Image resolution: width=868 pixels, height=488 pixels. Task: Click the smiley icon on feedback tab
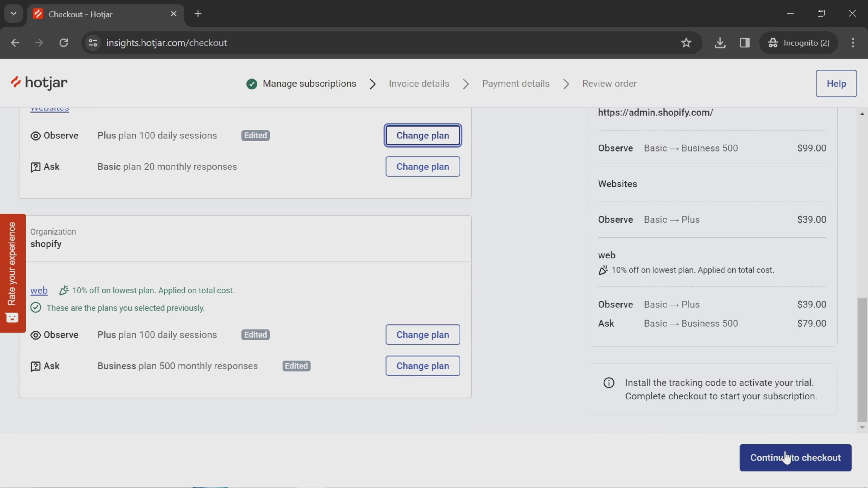[x=12, y=318]
